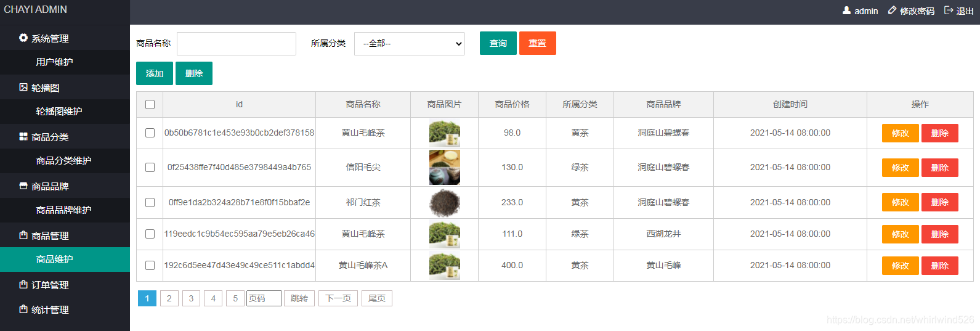
Task: Click the pencil icon for 修改密码
Action: (x=892, y=10)
